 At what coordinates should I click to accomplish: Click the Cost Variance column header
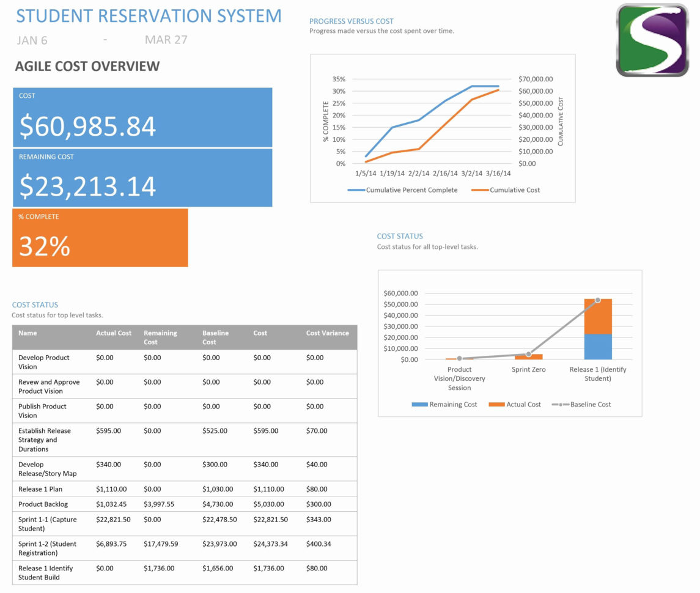tap(327, 333)
